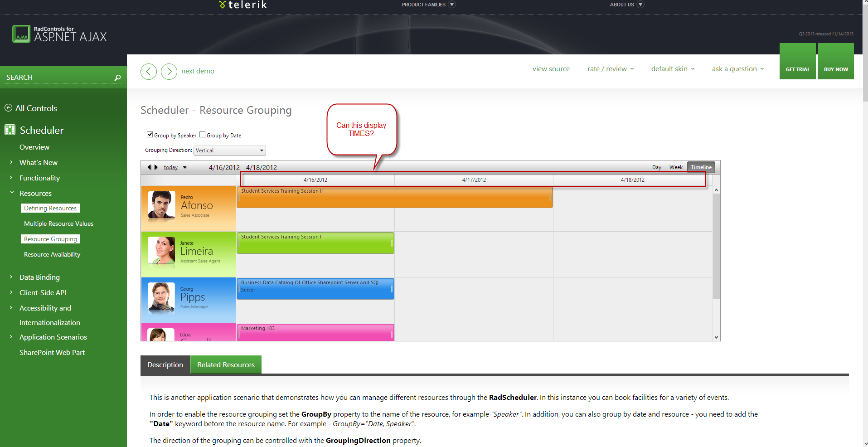
Task: Open Grouping Direction dropdown
Action: tap(230, 151)
